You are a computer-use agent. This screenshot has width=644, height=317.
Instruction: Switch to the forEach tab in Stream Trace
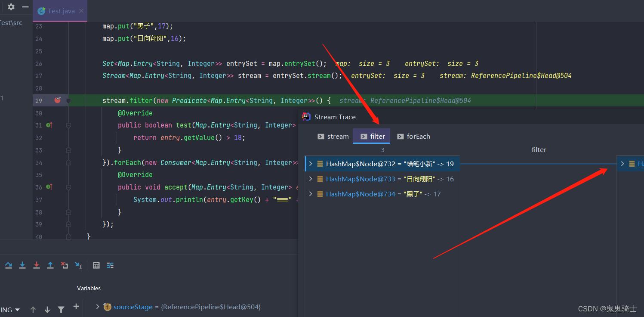point(413,137)
